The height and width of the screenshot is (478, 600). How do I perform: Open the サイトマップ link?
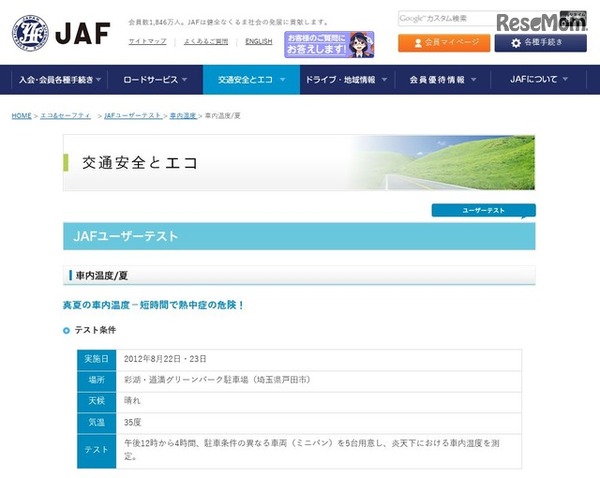148,41
